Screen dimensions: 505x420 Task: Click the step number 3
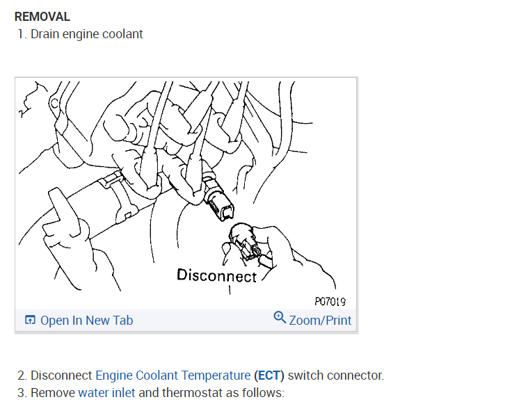22,393
